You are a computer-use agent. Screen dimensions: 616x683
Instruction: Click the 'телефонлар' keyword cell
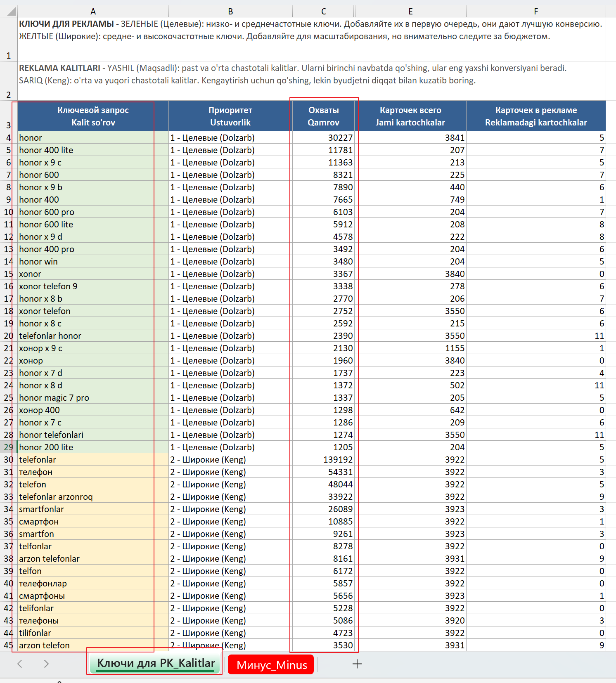coord(93,583)
